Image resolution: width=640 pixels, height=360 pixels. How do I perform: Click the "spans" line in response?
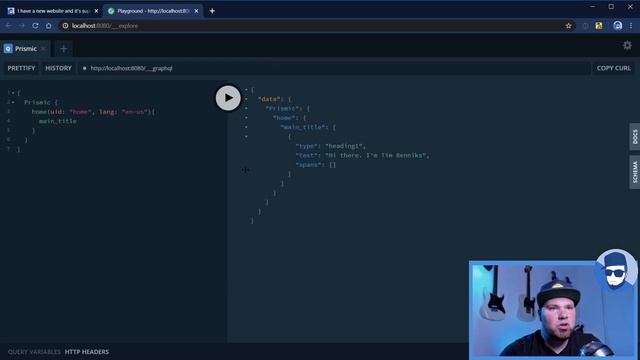pos(316,164)
